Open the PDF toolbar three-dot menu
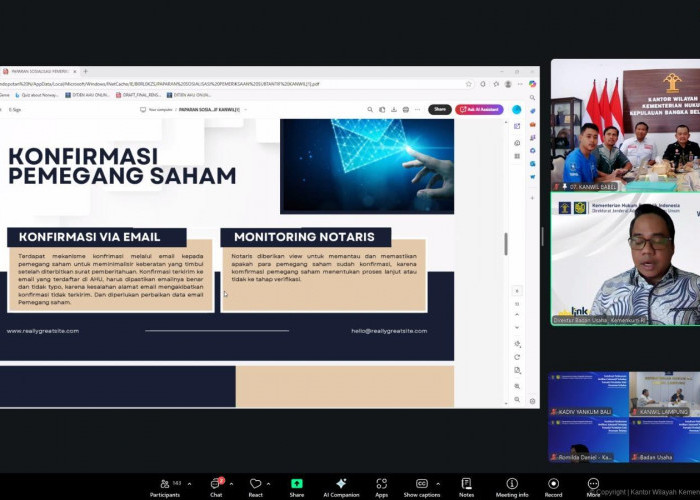Image resolution: width=700 pixels, height=500 pixels. point(417,109)
